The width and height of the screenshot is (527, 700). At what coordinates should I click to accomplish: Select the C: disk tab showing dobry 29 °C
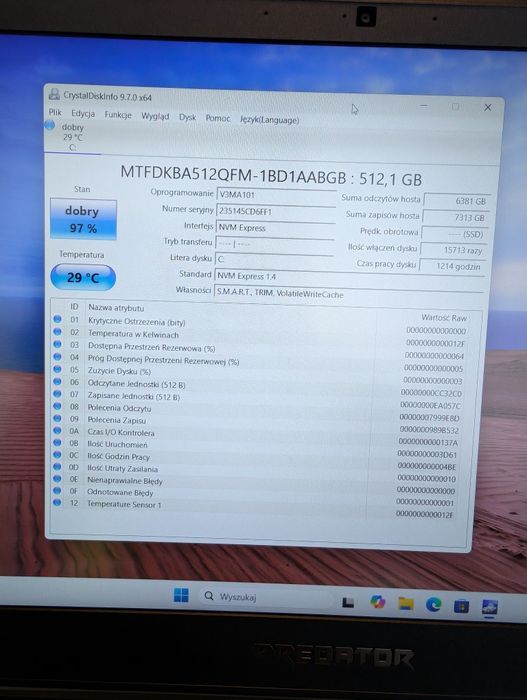click(72, 137)
